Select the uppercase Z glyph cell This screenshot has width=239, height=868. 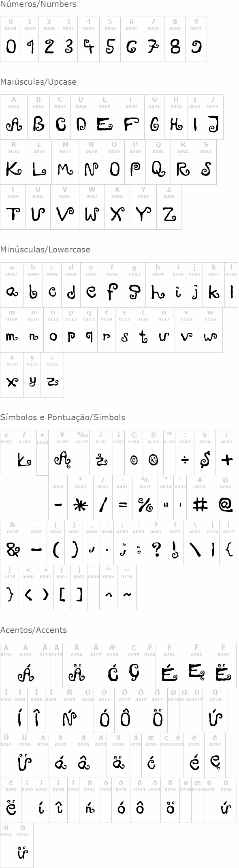pyautogui.click(x=169, y=207)
